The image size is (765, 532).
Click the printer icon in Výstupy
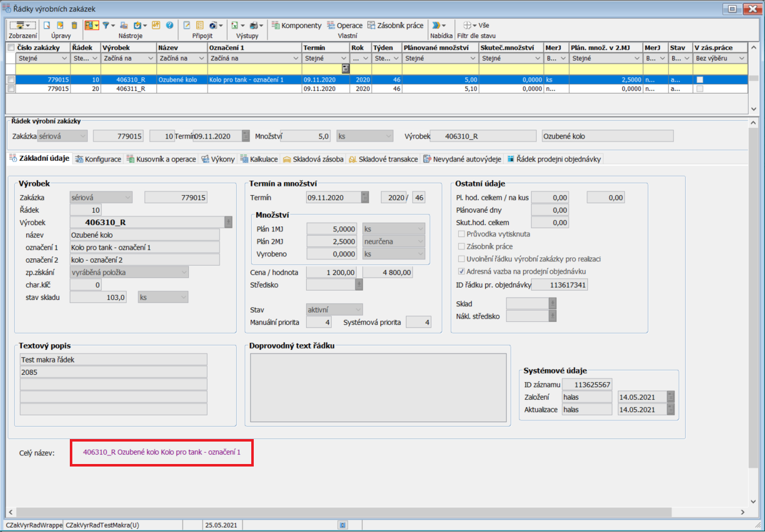pos(255,26)
